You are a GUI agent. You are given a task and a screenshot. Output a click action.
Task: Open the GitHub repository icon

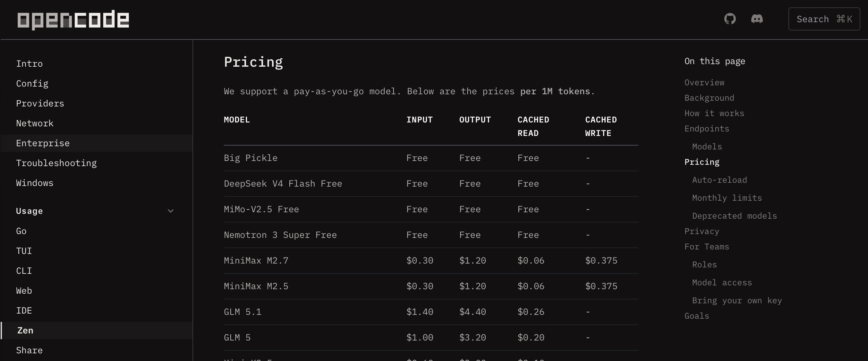click(x=730, y=19)
